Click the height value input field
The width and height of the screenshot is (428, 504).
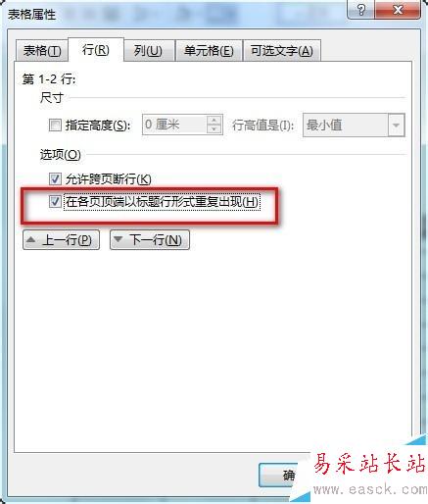coord(174,125)
